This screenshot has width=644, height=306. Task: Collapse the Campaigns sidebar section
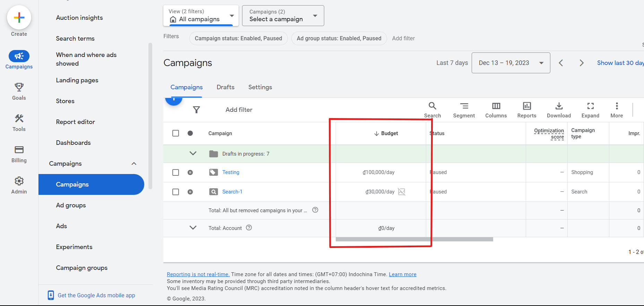[x=134, y=164]
